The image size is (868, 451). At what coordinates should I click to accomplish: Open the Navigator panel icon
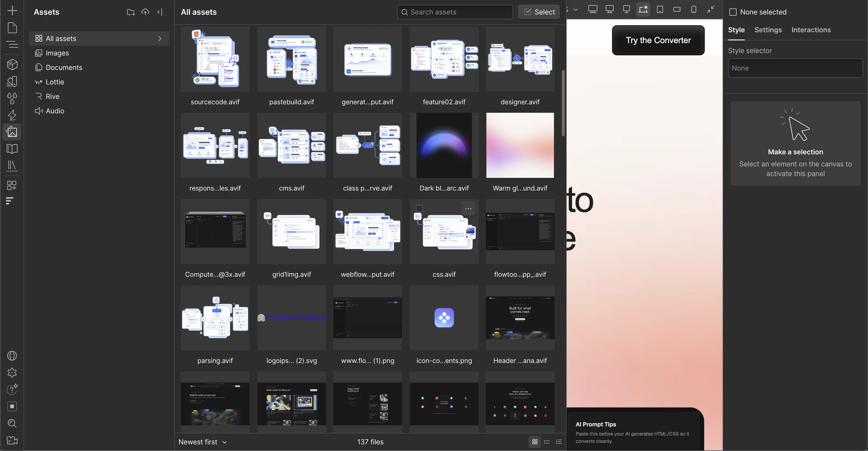coord(12,44)
